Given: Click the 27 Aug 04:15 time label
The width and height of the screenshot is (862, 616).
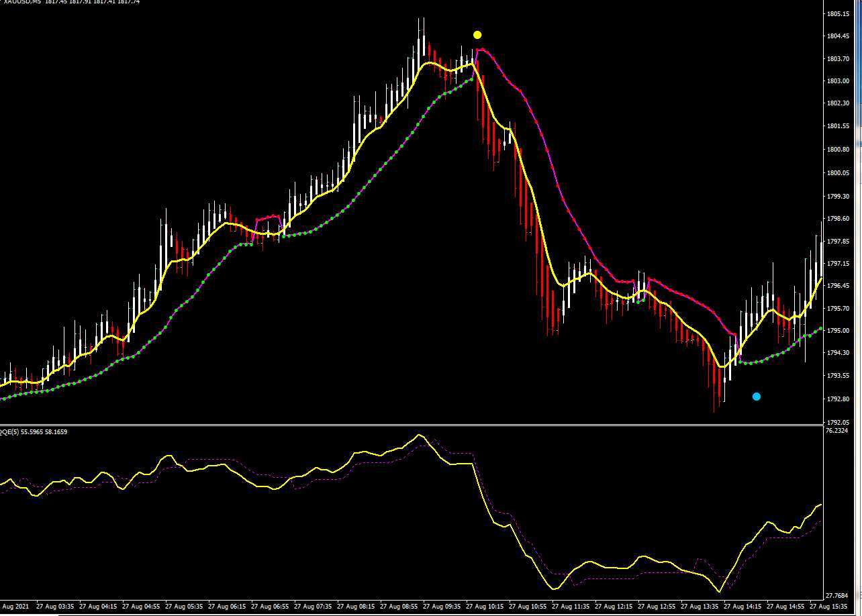Looking at the screenshot, I should click(98, 607).
